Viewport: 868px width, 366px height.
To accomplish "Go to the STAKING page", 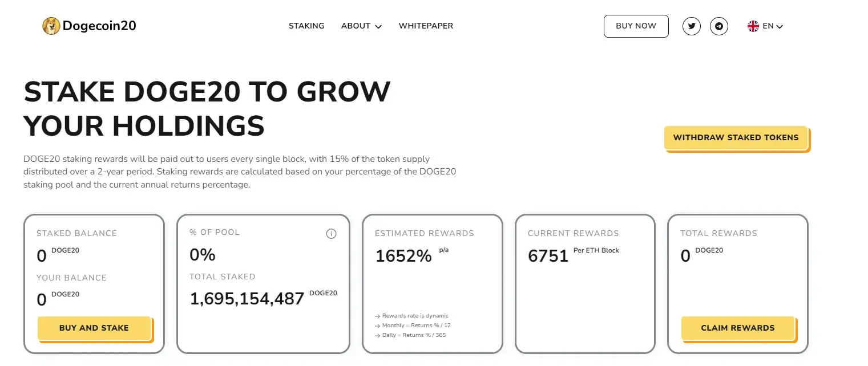I will point(306,26).
